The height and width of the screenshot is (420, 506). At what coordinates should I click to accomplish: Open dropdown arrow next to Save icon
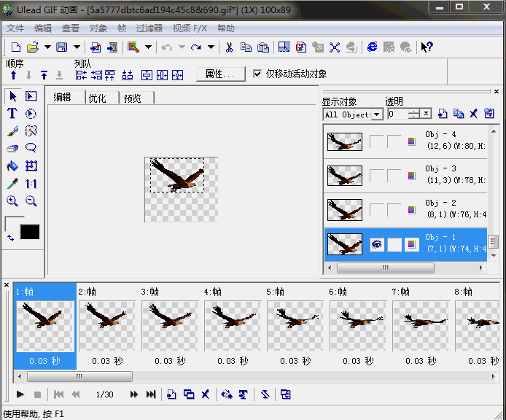coord(77,47)
